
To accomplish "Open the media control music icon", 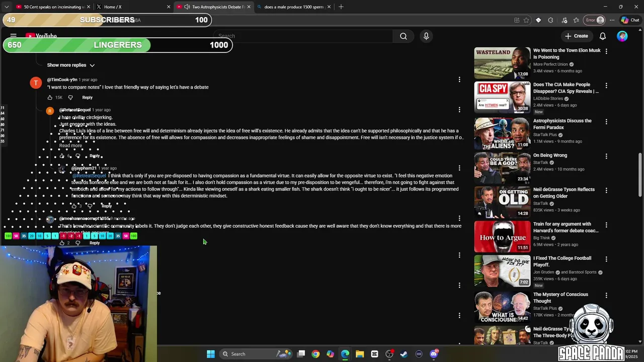I will click(x=564, y=20).
